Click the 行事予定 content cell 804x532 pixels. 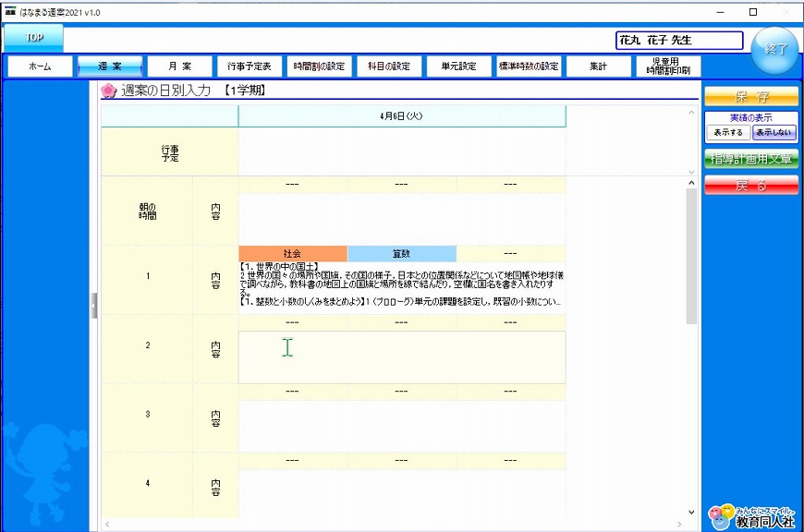coord(402,151)
